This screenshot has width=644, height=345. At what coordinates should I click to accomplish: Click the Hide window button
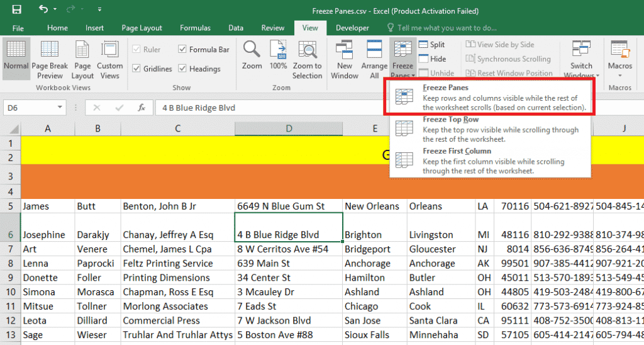[431, 59]
